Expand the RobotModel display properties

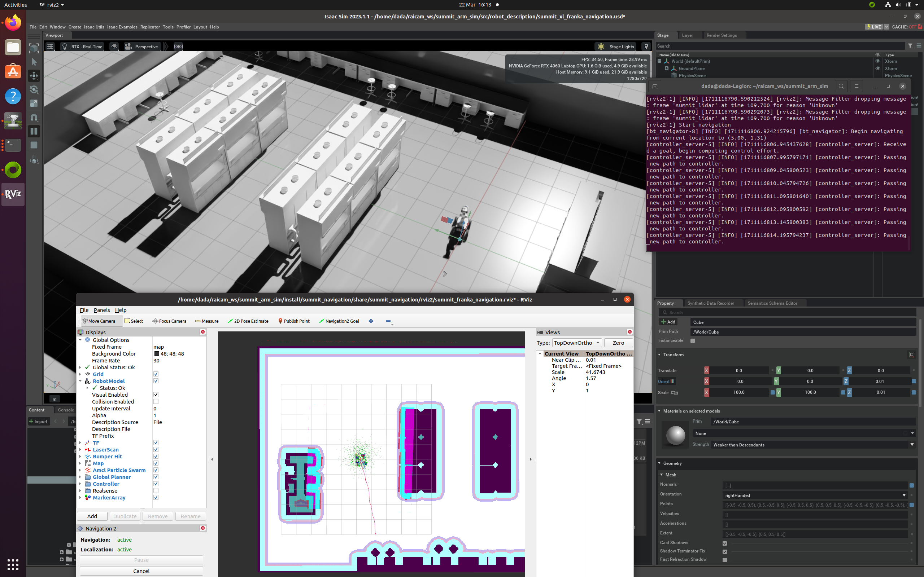(80, 380)
